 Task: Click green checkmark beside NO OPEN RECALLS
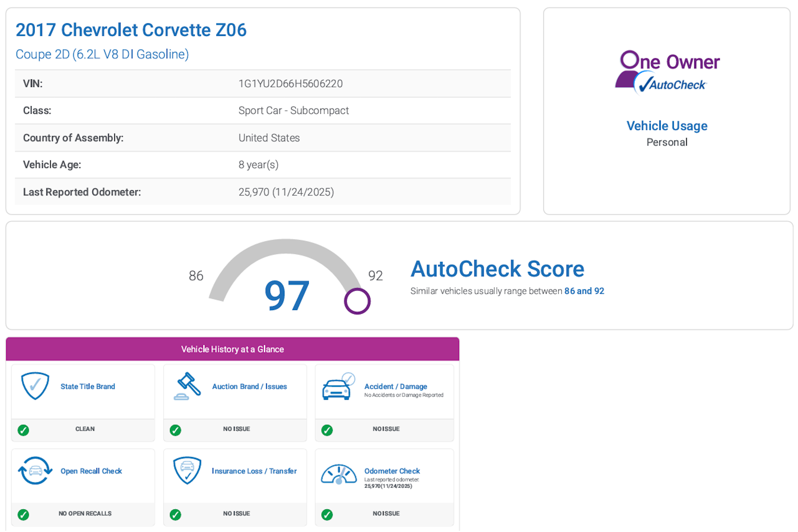[23, 515]
